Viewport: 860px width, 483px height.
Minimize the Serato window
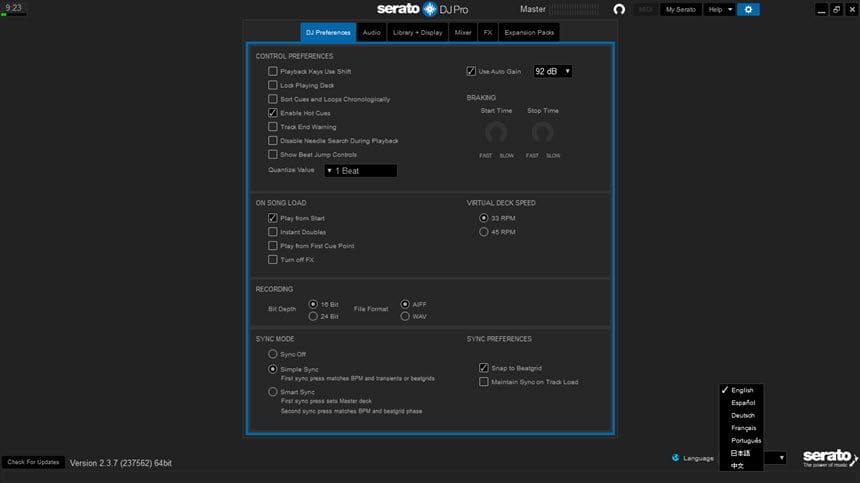point(821,9)
